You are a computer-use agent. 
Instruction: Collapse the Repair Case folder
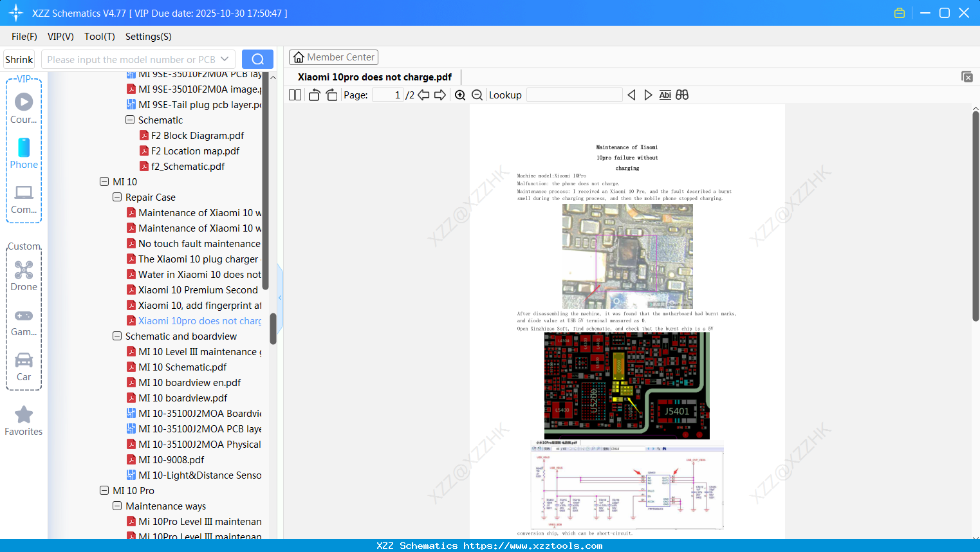117,198
